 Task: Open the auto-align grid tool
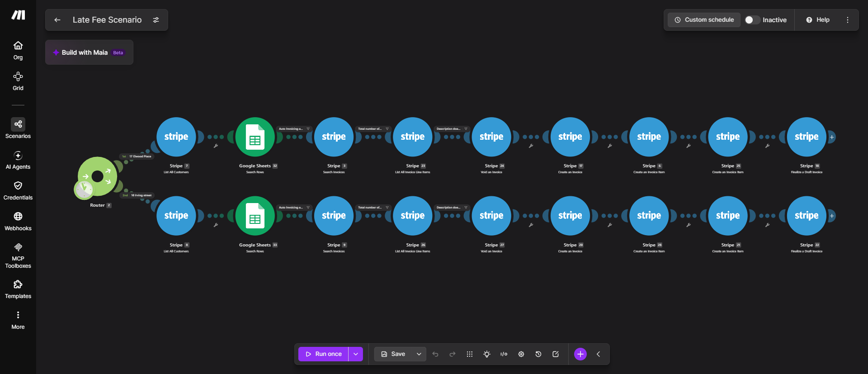pos(470,354)
